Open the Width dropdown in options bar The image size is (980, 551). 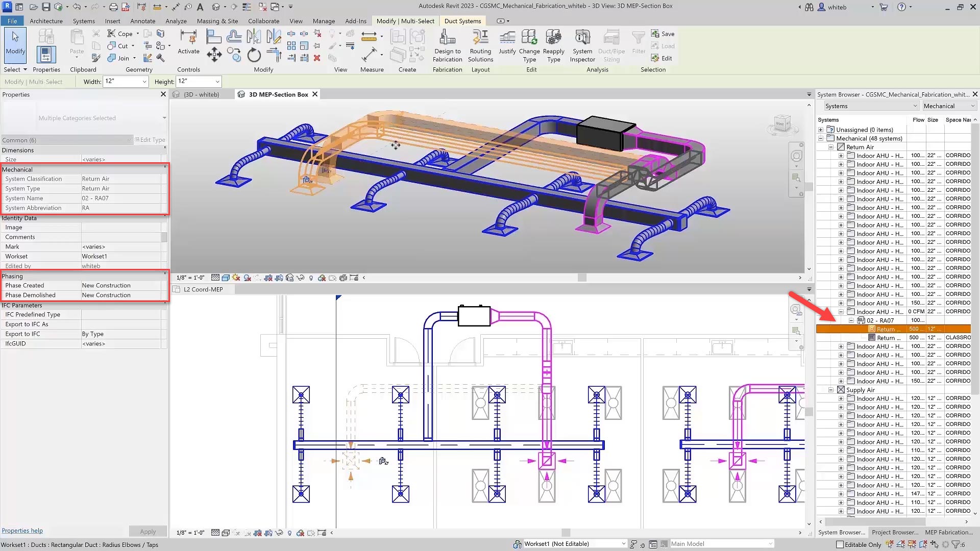pyautogui.click(x=144, y=82)
